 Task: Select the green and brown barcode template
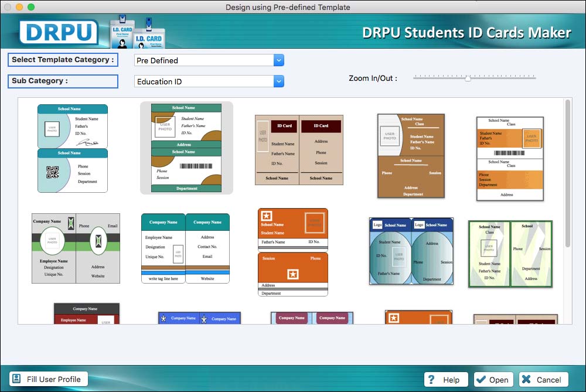tap(186, 148)
